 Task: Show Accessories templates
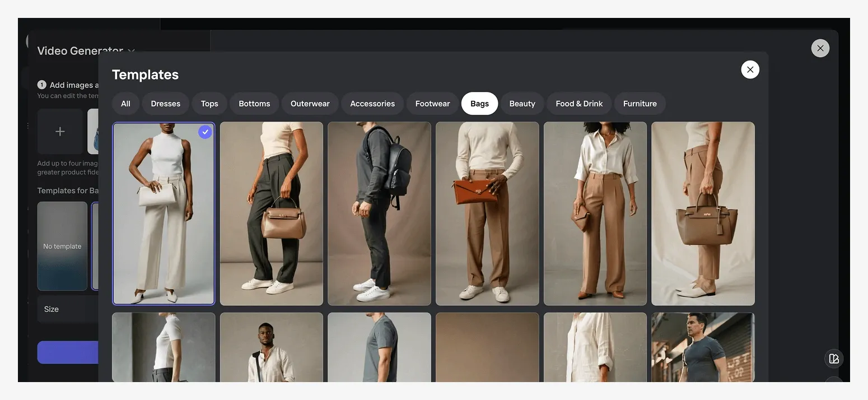coord(372,104)
